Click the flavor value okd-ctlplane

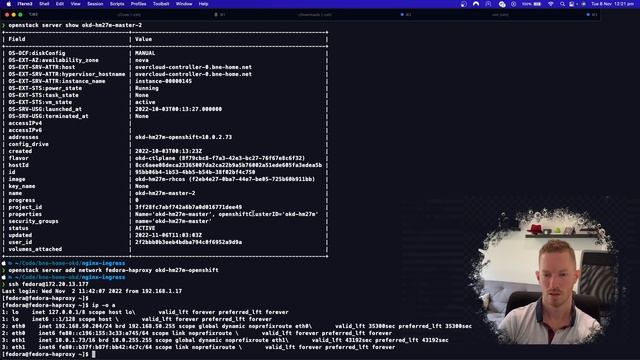pos(220,158)
